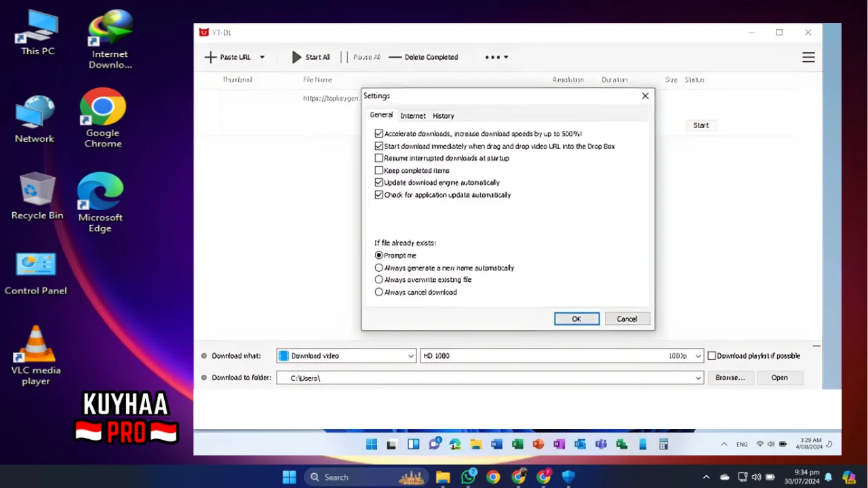
Task: Click the Duration column header
Action: coord(614,80)
